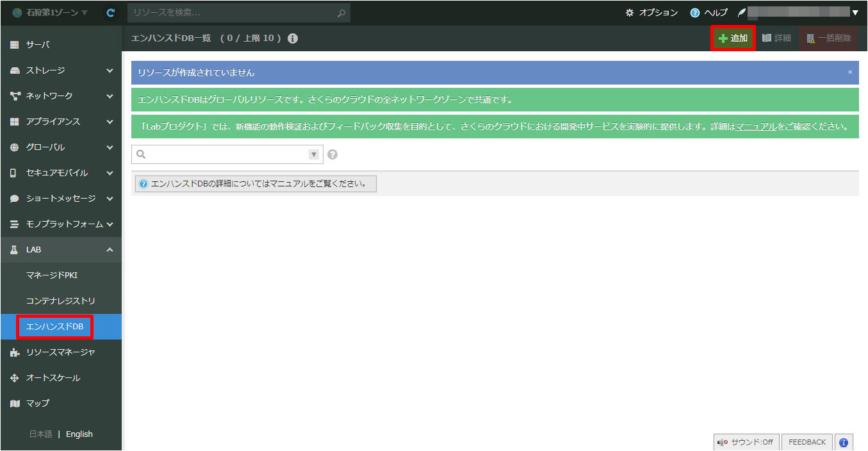Open the サーバ section in sidebar

pos(38,45)
